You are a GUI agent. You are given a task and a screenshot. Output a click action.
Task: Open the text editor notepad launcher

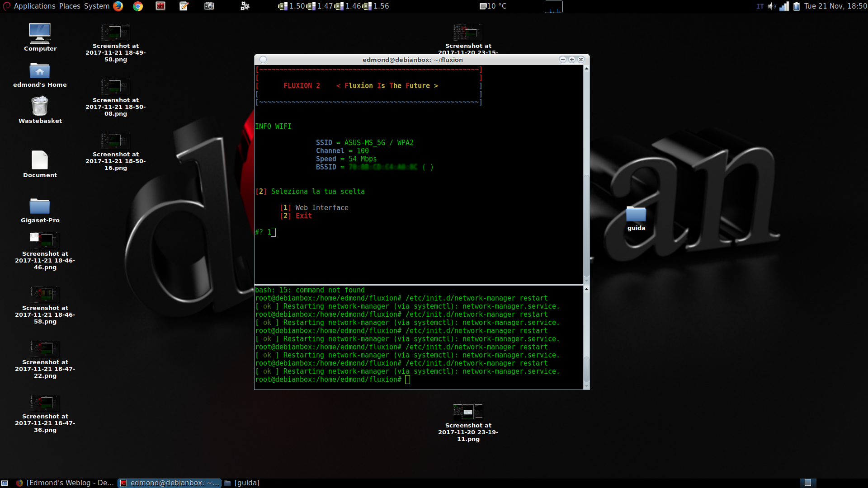(x=184, y=6)
